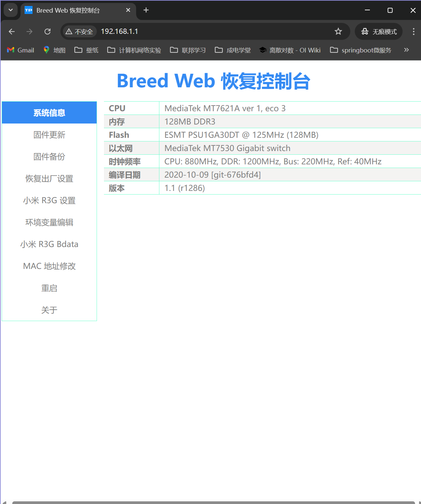Viewport: 421px width, 504px height.
Task: Click the incognito mode indicator
Action: pos(379,32)
